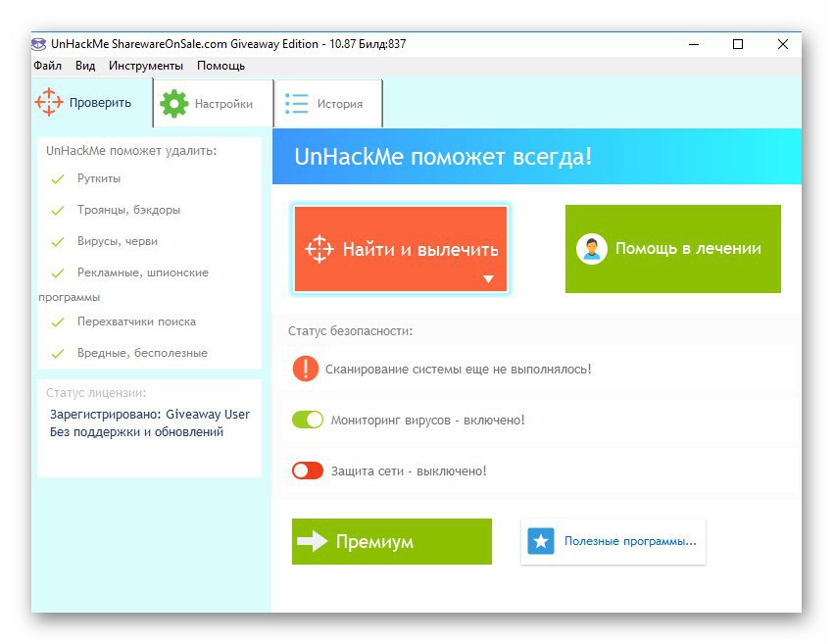This screenshot has height=644, width=833.
Task: Switch to the История tab
Action: 329,104
